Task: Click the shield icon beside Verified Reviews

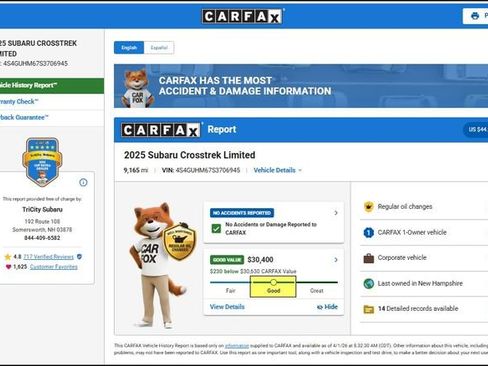Action: point(79,257)
